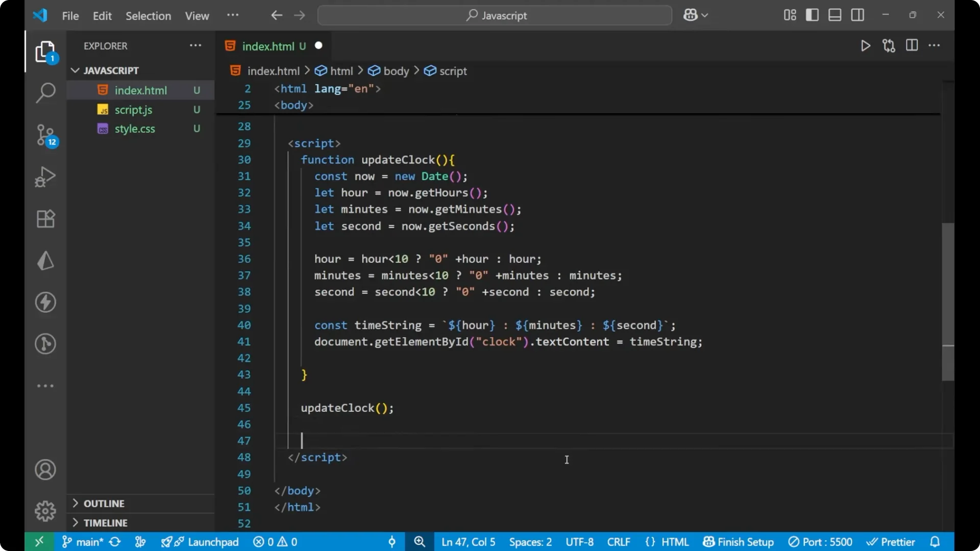980x551 pixels.
Task: Open the Extensions view icon
Action: (x=45, y=218)
